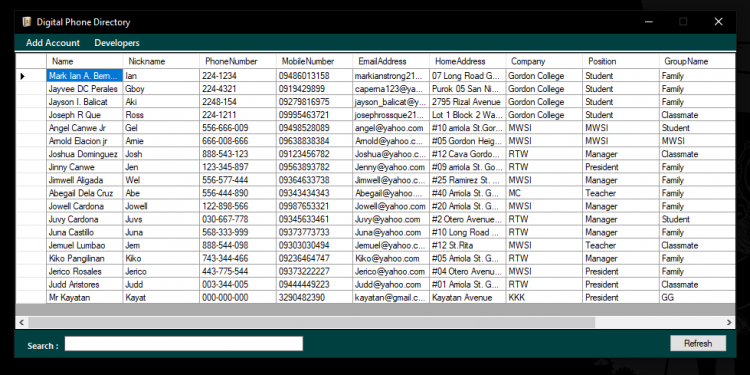Click the Digital Phone Directory app icon
The width and height of the screenshot is (750, 375).
point(27,22)
